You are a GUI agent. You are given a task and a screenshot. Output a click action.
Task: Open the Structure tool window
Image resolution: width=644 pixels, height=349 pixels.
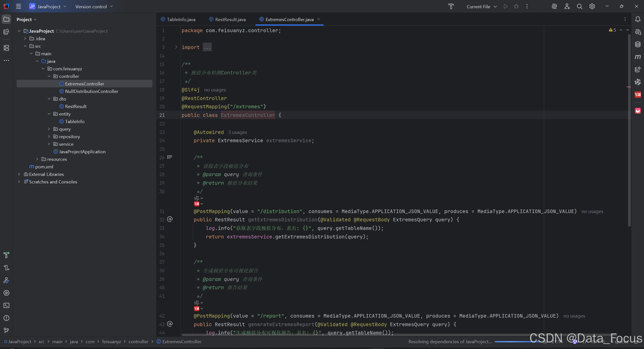[6, 48]
